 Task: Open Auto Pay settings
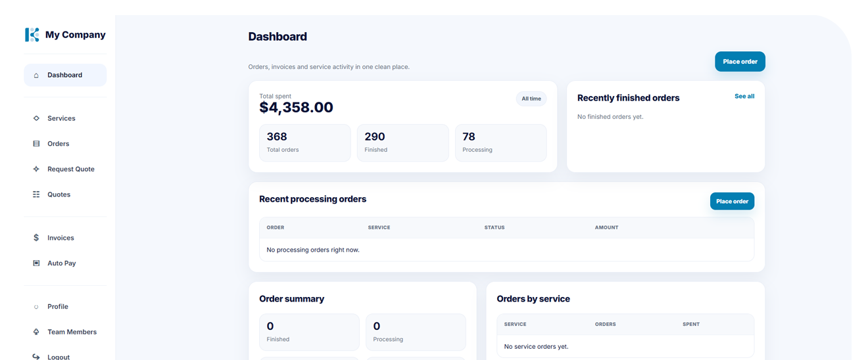(65, 263)
